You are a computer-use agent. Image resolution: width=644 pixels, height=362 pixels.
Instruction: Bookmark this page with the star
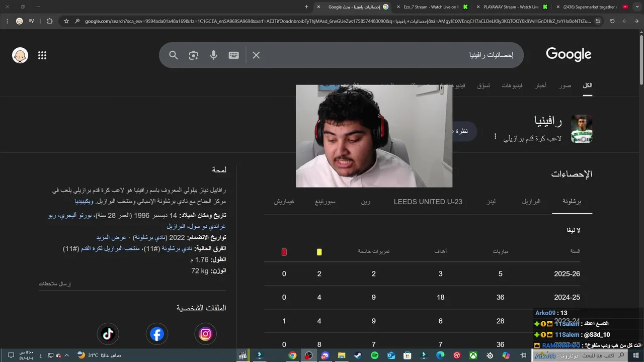point(66,21)
